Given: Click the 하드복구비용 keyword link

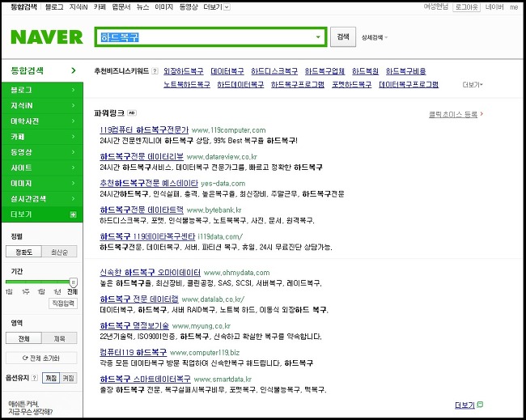Looking at the screenshot, I should (406, 71).
